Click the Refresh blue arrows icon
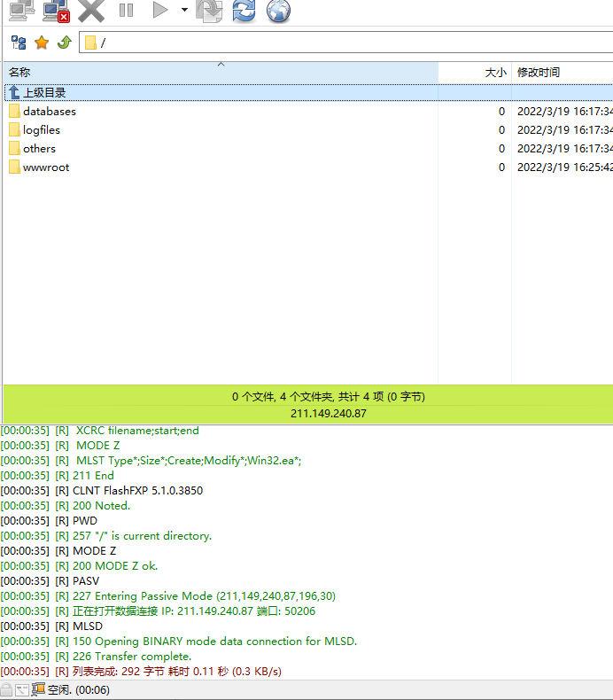613x700 pixels. coord(244,11)
